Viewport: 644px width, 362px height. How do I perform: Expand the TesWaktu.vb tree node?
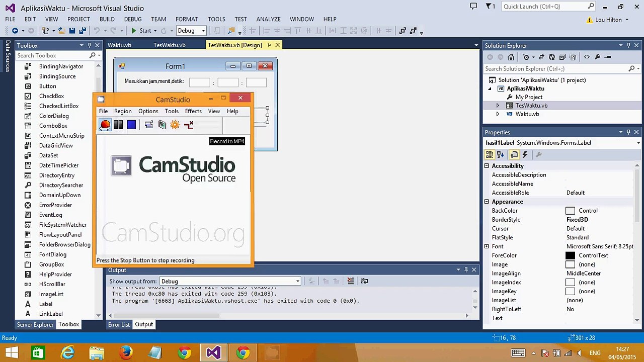(x=498, y=106)
